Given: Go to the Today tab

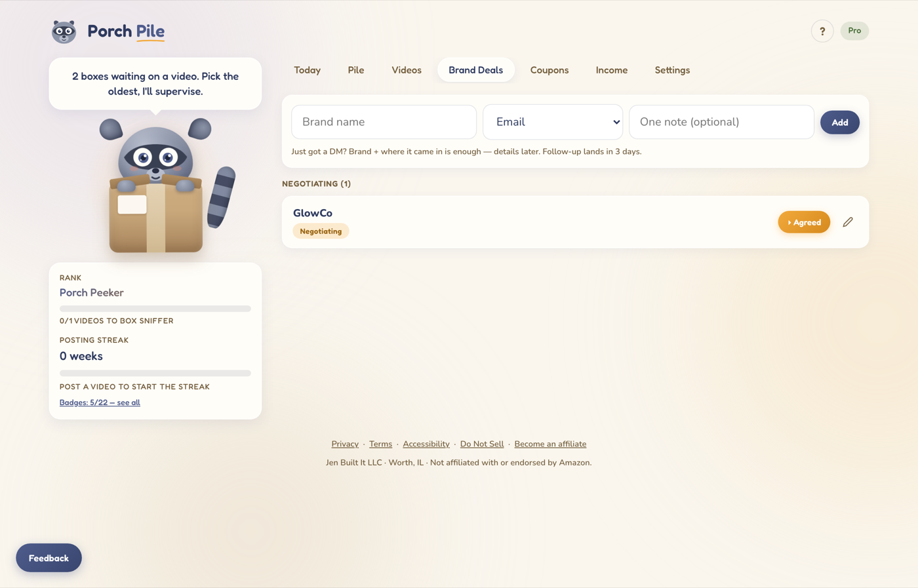Looking at the screenshot, I should pos(307,70).
